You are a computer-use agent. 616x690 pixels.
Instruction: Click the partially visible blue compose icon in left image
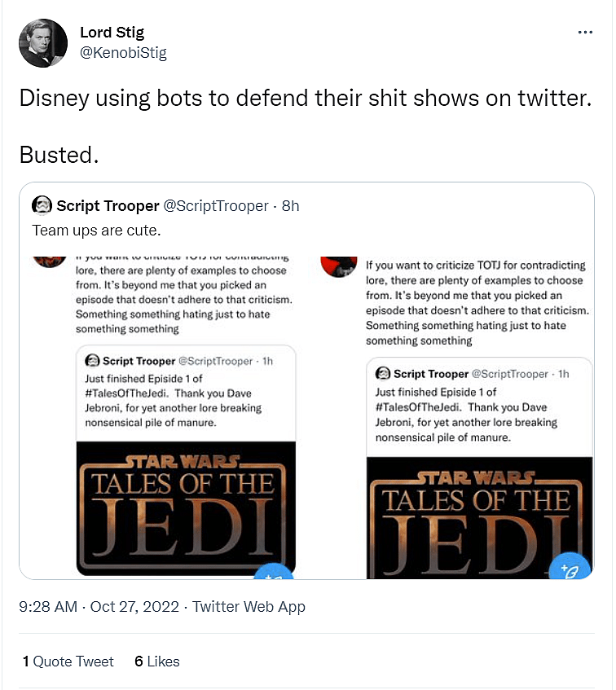(x=270, y=574)
